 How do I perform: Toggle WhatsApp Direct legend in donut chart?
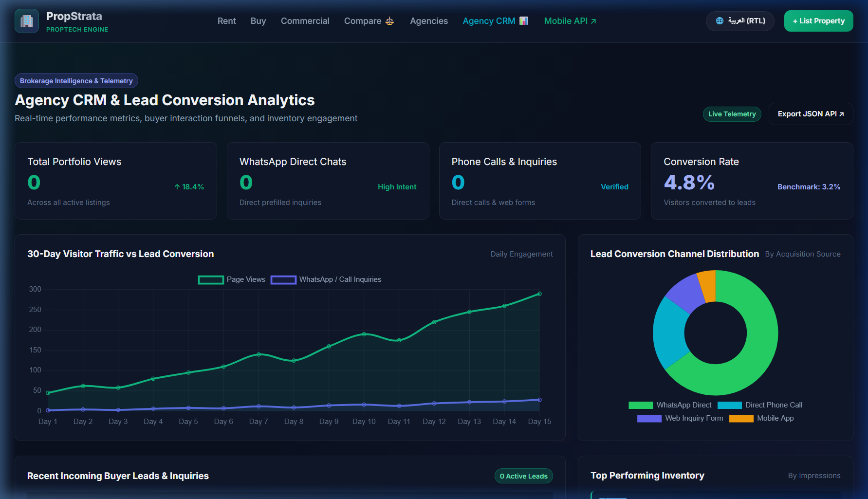click(x=670, y=405)
